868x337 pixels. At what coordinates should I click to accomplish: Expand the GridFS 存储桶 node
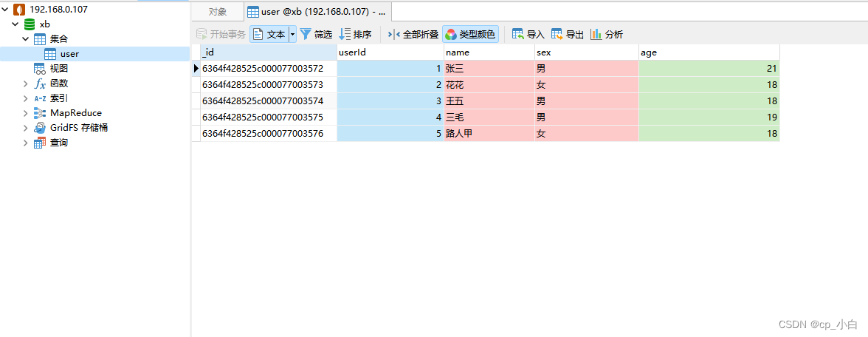click(25, 127)
